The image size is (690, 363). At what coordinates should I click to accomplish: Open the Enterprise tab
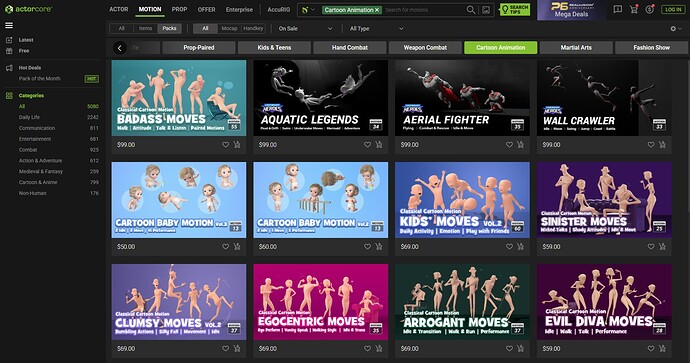click(239, 9)
